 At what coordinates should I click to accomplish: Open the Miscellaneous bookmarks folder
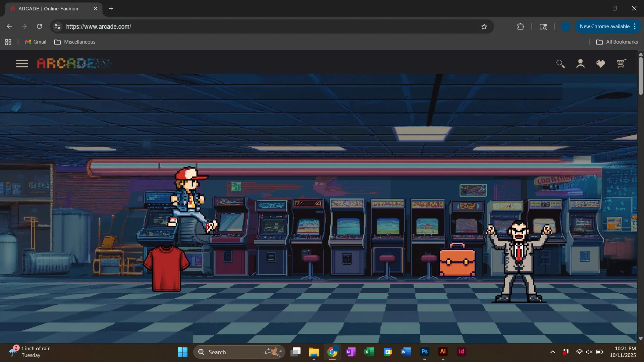click(x=75, y=42)
